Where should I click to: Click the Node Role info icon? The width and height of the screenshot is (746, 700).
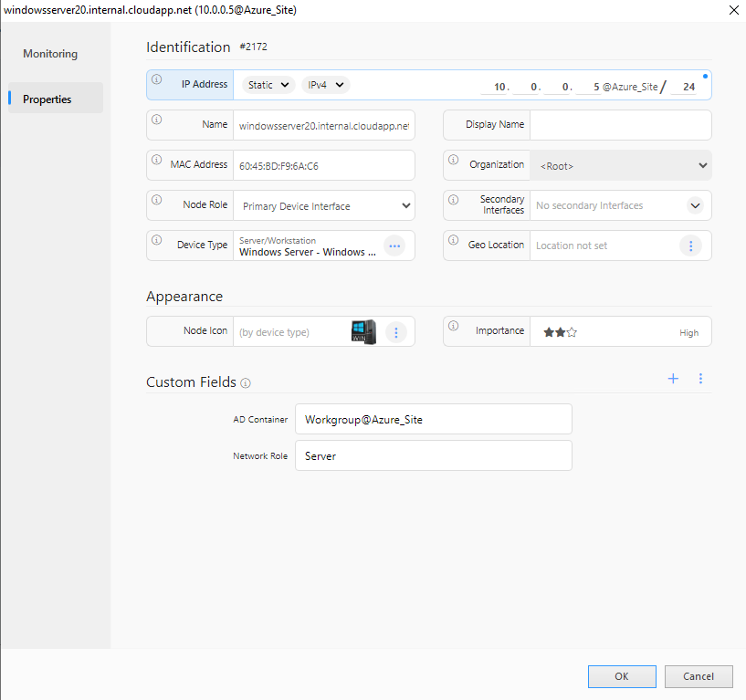coord(156,200)
